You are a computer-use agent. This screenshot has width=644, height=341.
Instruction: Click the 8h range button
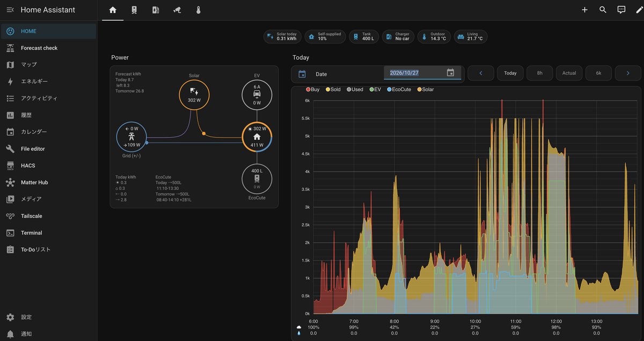click(x=539, y=73)
